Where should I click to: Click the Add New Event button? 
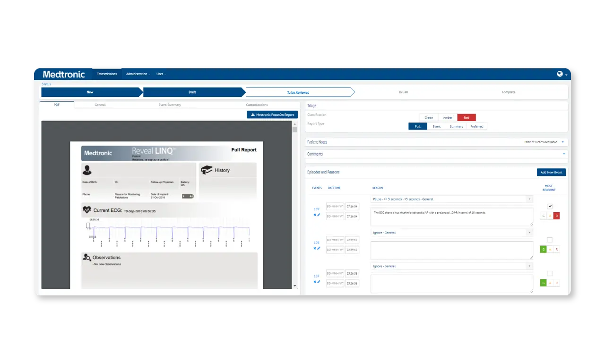pyautogui.click(x=551, y=172)
